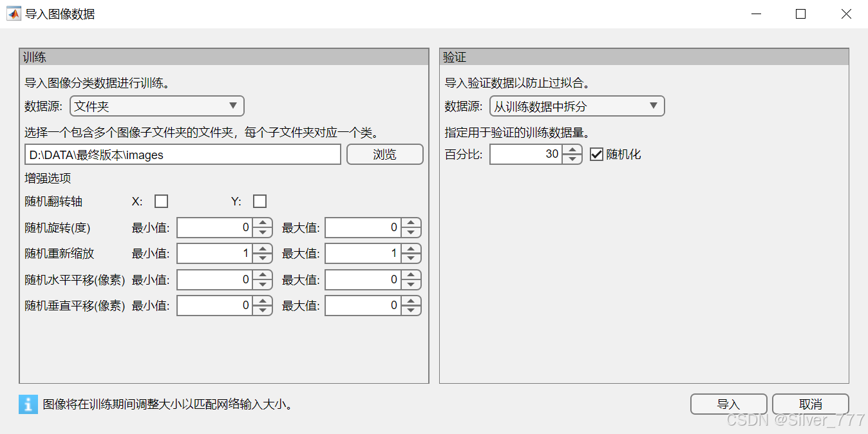The width and height of the screenshot is (868, 434).
Task: Click the info message about resizing images
Action: click(x=169, y=404)
